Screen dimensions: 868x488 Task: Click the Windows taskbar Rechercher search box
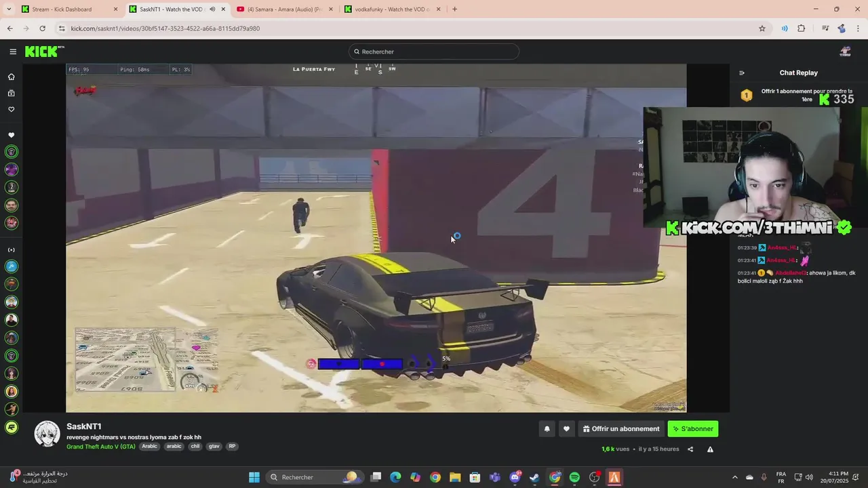(x=315, y=477)
